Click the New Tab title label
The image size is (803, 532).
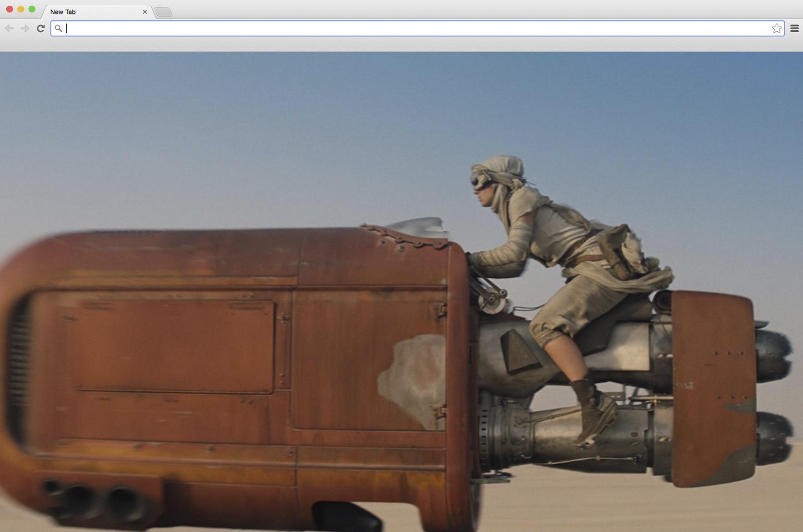63,12
